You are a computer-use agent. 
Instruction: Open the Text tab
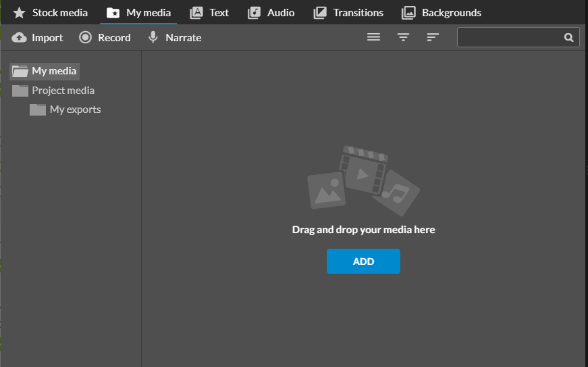tap(209, 13)
